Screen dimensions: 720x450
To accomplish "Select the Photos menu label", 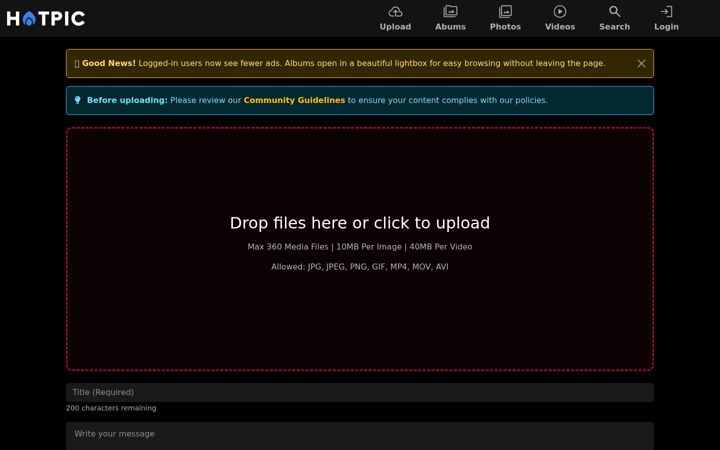I will 505,27.
